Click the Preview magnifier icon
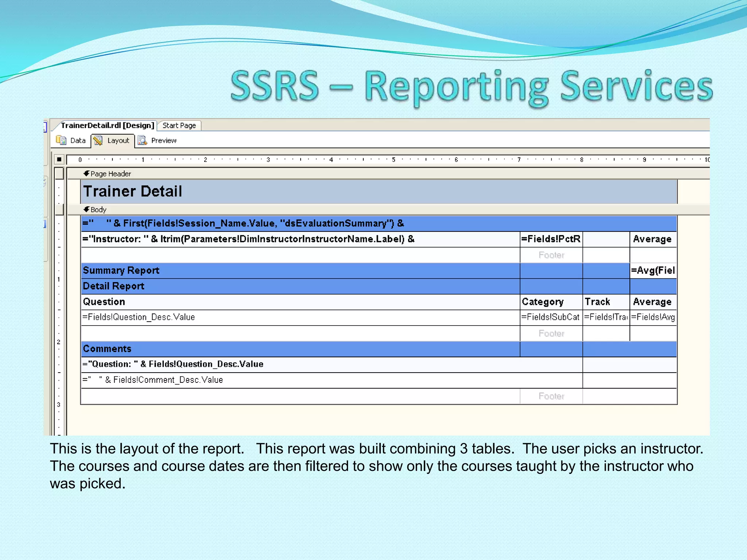 click(142, 140)
